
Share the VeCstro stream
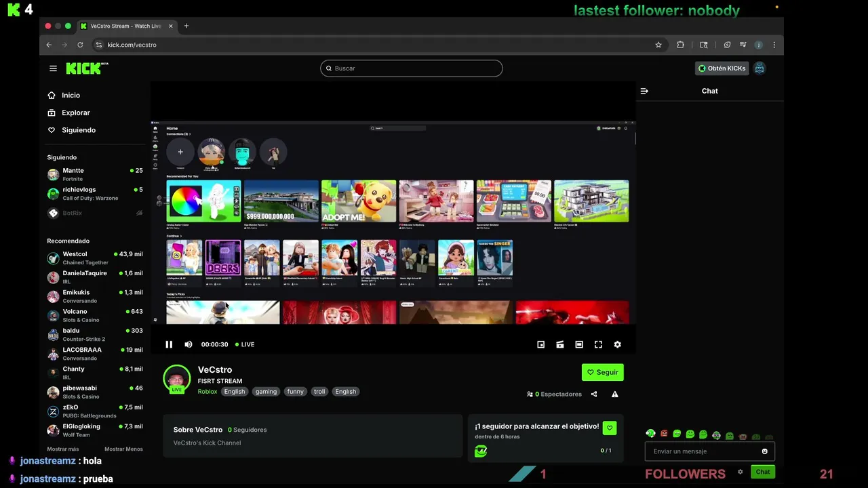[x=594, y=394]
